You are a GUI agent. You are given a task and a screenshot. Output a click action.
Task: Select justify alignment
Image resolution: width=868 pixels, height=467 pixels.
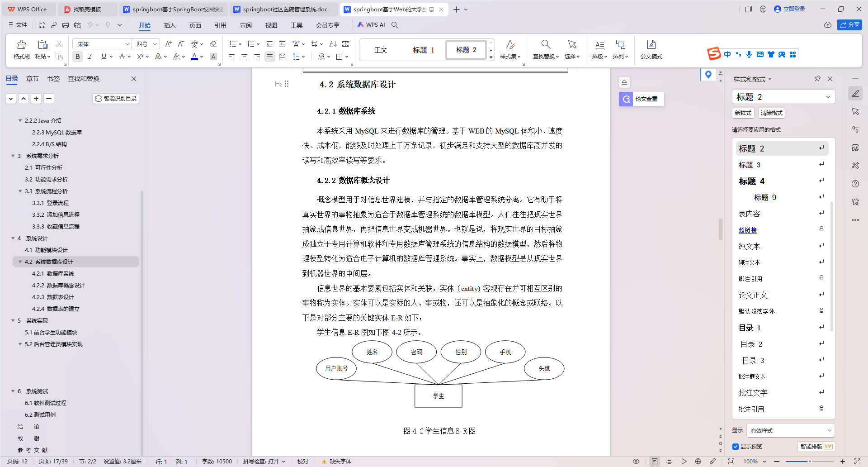269,57
